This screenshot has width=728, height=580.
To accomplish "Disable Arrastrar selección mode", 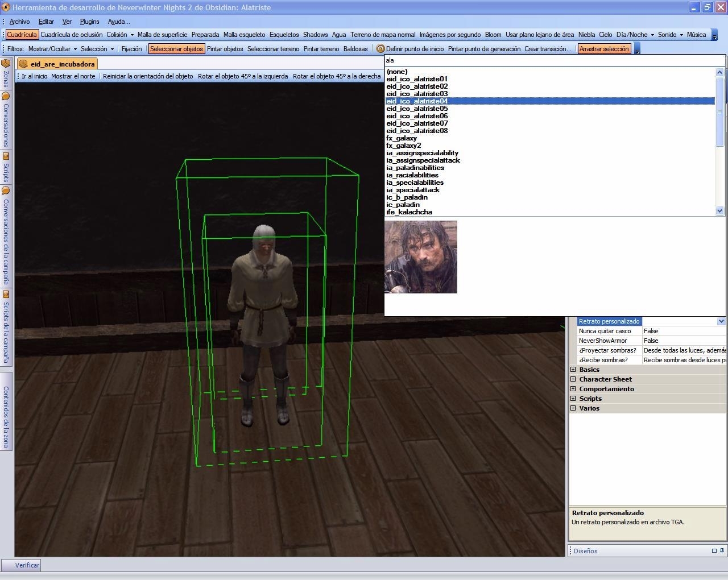I will tap(603, 49).
